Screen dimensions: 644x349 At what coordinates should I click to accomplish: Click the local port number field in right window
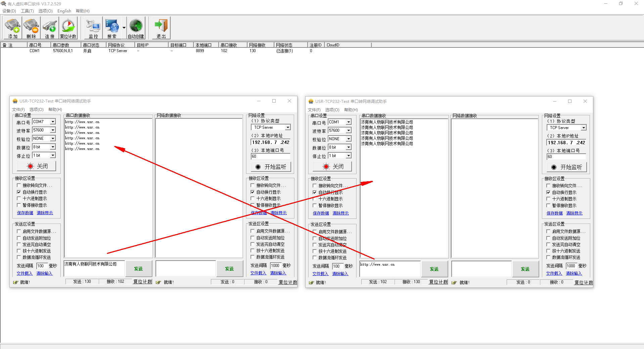pos(566,157)
